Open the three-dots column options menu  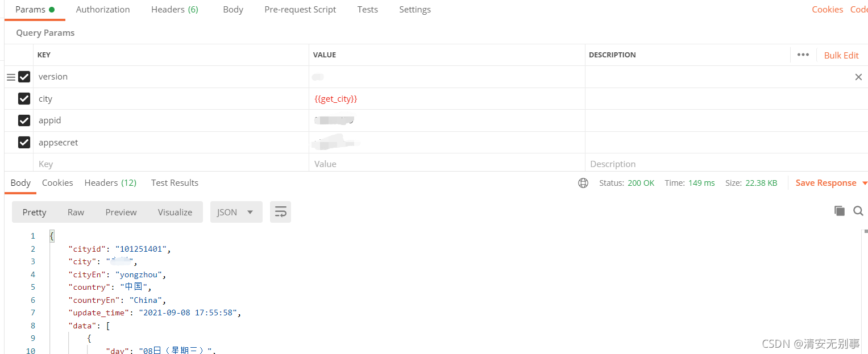803,55
